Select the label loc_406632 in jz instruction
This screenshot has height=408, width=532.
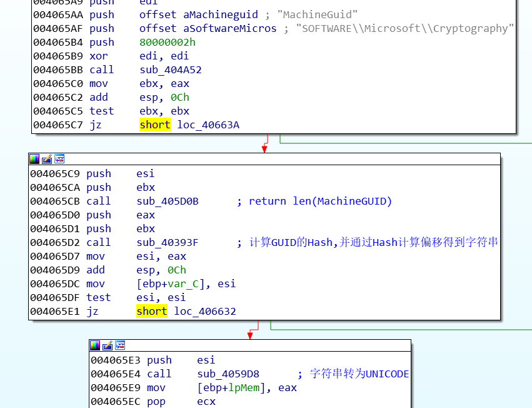[205, 312]
